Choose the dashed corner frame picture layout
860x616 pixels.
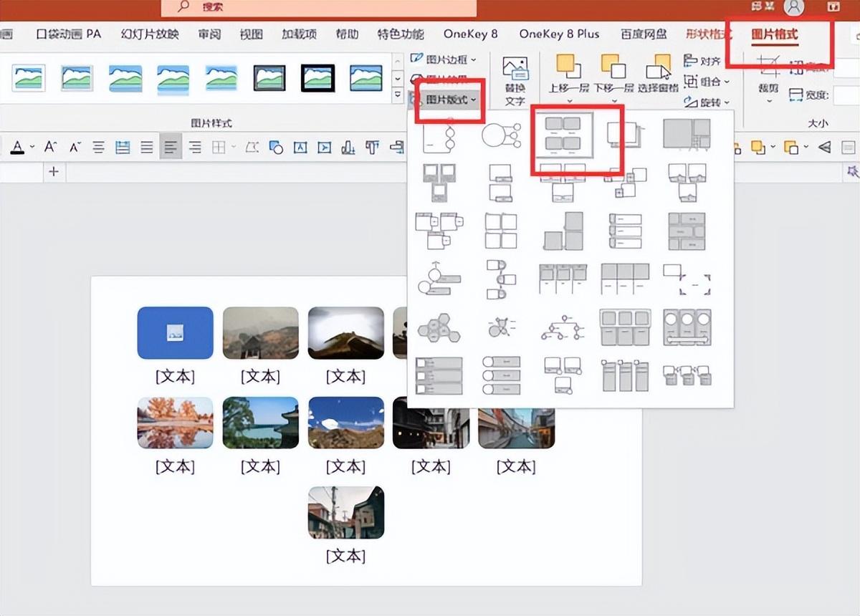[687, 279]
